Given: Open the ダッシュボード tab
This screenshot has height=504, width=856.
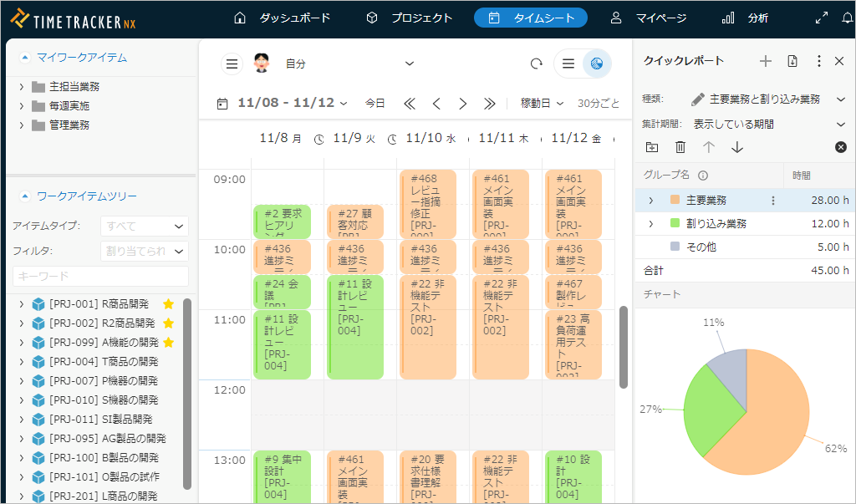Looking at the screenshot, I should [x=282, y=18].
